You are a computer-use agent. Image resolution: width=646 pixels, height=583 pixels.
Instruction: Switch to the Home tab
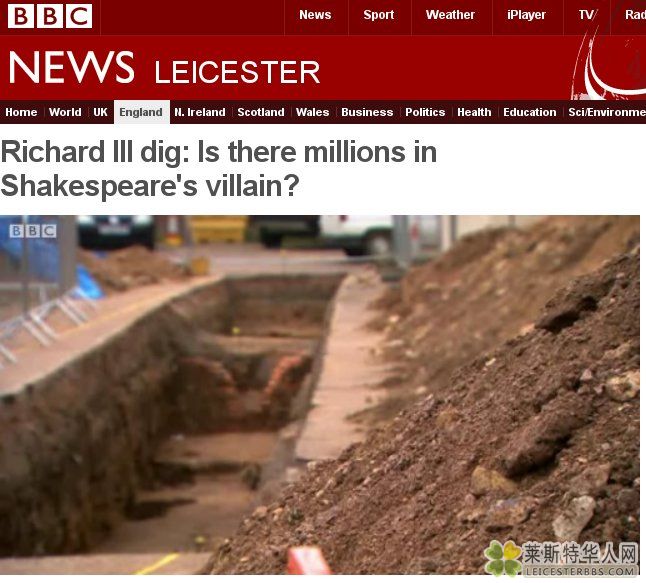pyautogui.click(x=21, y=112)
